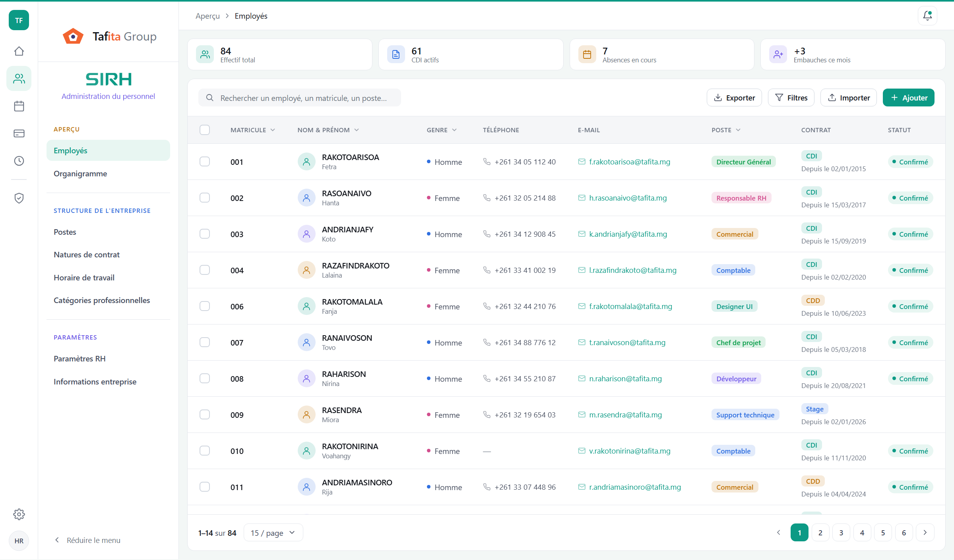Select Employés in the sidebar
The image size is (954, 560).
click(x=108, y=151)
